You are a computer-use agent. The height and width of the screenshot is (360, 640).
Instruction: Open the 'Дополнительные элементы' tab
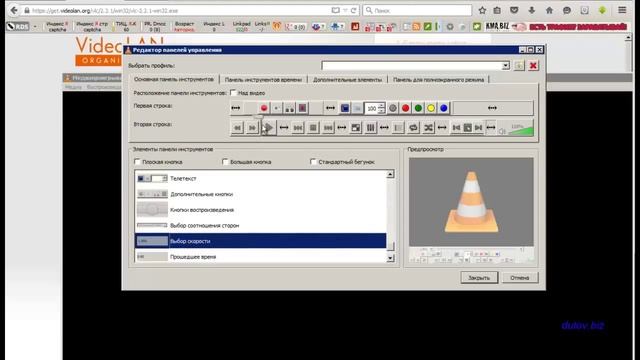click(347, 80)
